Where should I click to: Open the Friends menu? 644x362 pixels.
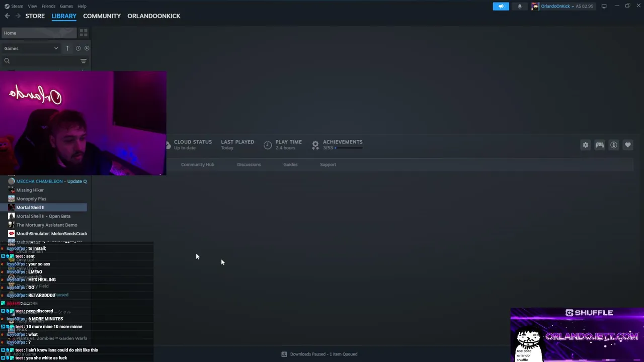click(x=48, y=6)
